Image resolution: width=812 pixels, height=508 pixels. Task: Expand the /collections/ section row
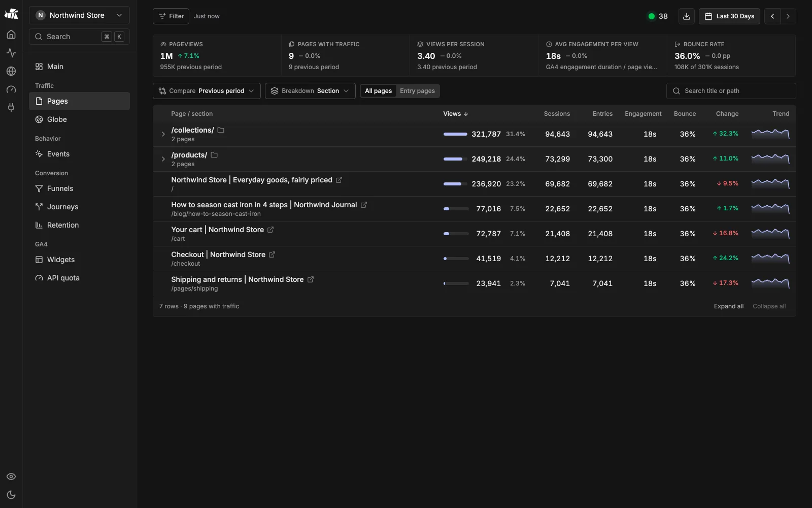point(163,134)
